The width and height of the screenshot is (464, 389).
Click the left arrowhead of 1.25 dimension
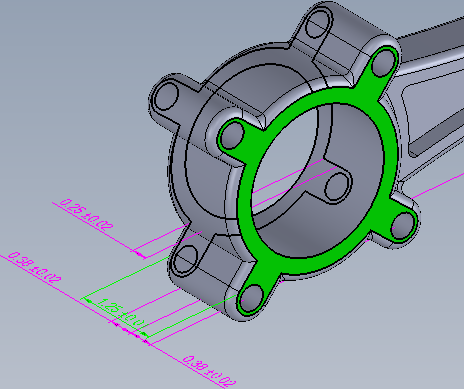tap(89, 301)
